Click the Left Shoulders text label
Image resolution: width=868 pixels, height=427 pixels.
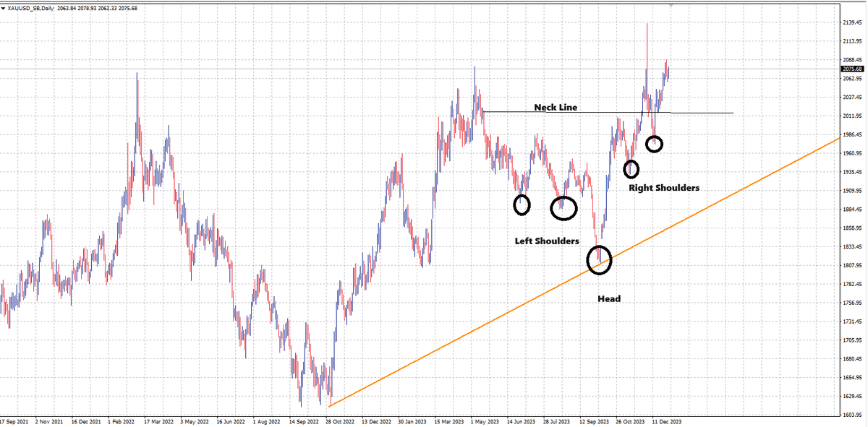click(x=546, y=241)
